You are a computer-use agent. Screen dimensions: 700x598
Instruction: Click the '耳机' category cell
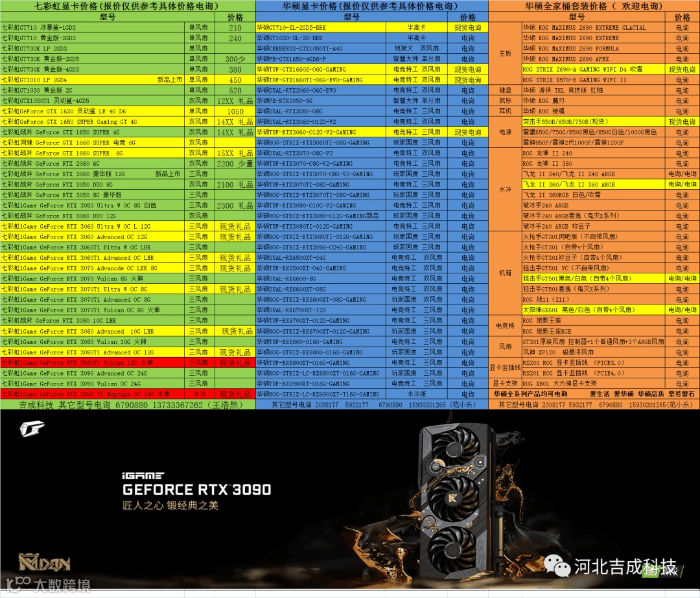point(506,111)
